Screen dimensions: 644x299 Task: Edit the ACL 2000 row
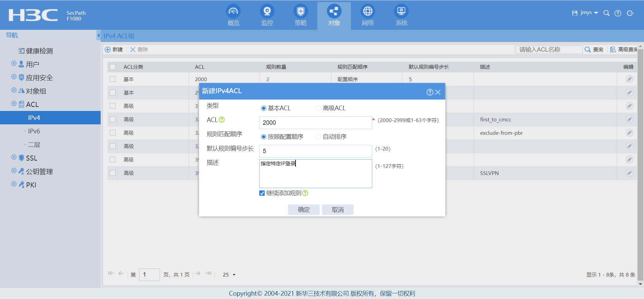(630, 79)
